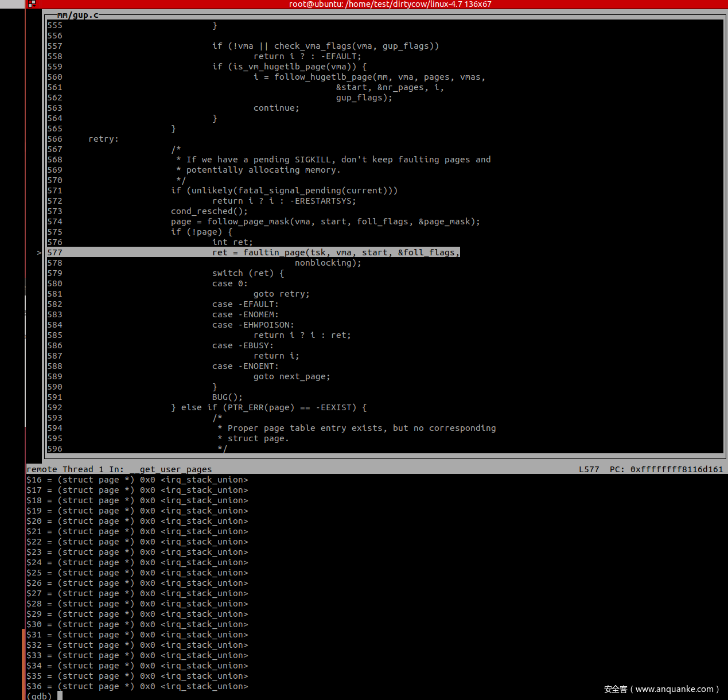This screenshot has width=728, height=700.
Task: Select highlighted line 577 faultin_page call
Action: 336,252
